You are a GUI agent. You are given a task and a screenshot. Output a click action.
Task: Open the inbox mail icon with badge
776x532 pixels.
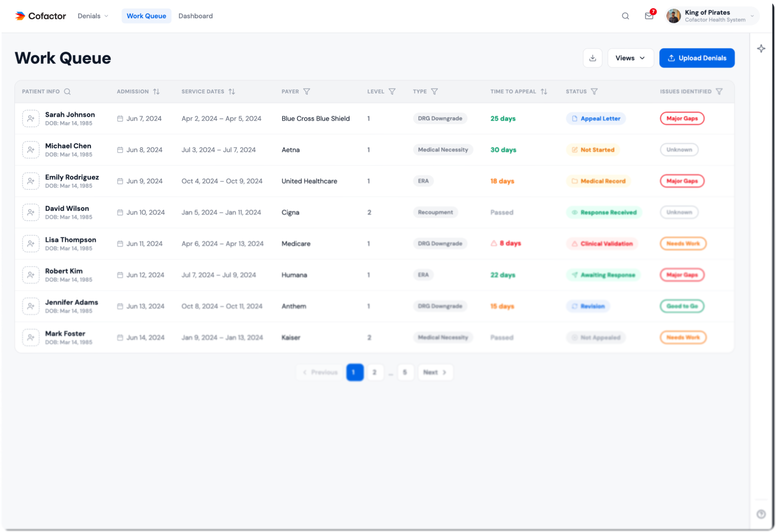[650, 15]
